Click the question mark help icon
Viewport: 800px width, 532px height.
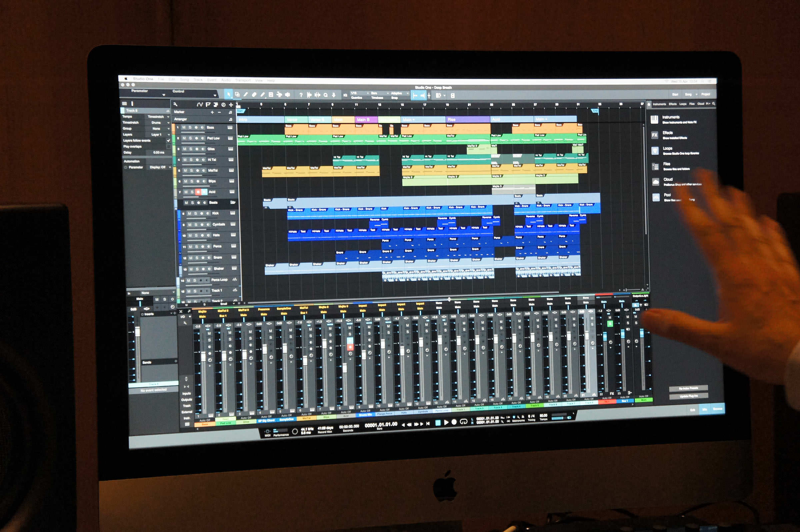(301, 95)
